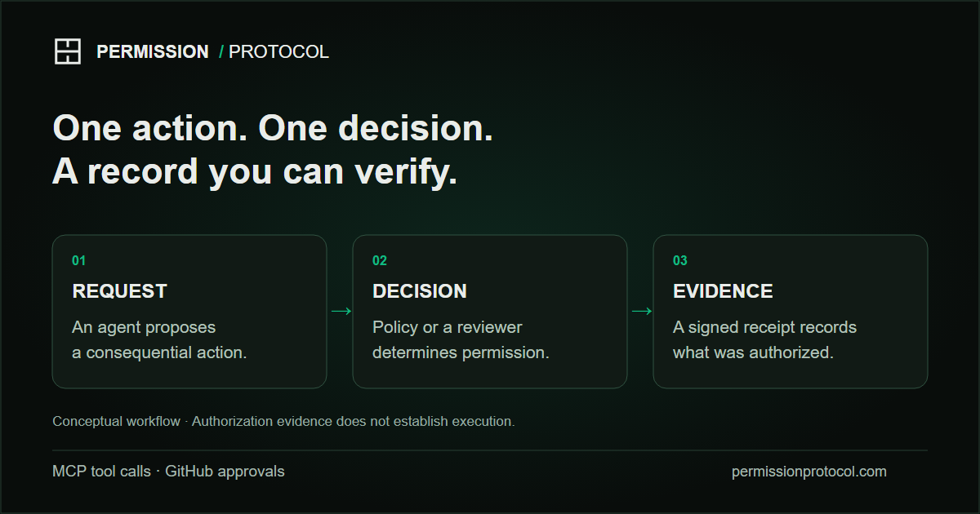Click the 'GitHub approvals' footer text
Viewport: 980px width, 514px height.
225,472
